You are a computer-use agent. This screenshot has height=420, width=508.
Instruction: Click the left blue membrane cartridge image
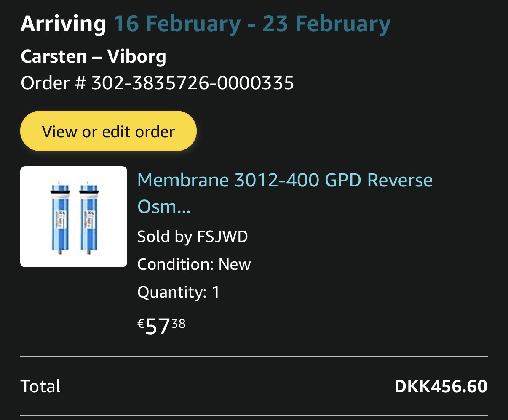59,218
